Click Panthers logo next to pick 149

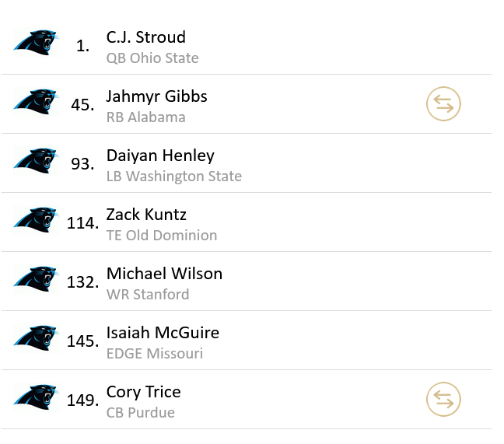36,398
